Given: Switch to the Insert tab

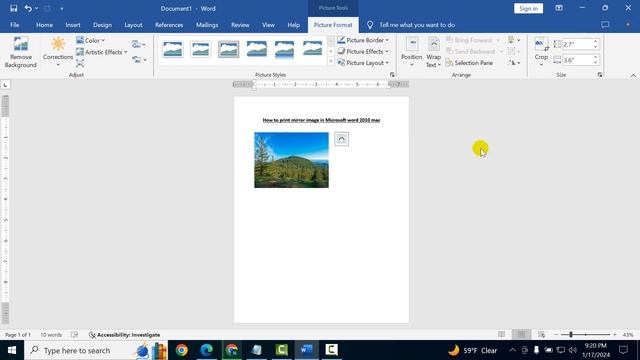Looking at the screenshot, I should 73,25.
